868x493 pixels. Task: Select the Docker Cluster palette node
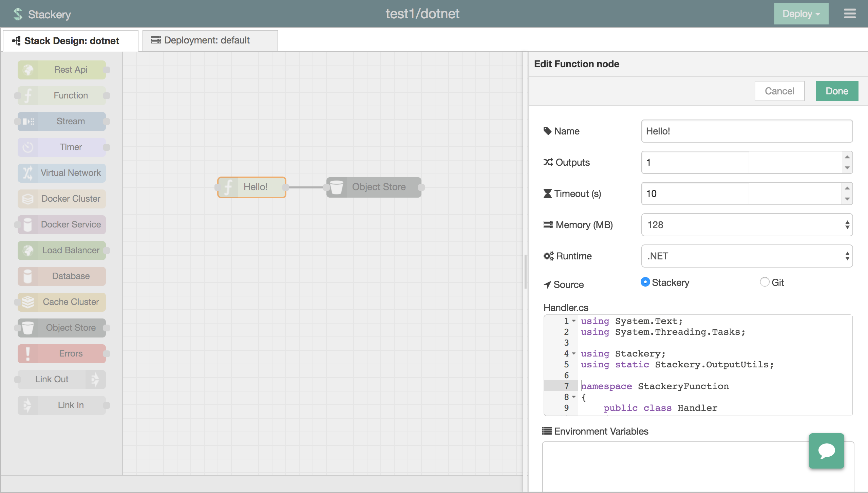62,199
